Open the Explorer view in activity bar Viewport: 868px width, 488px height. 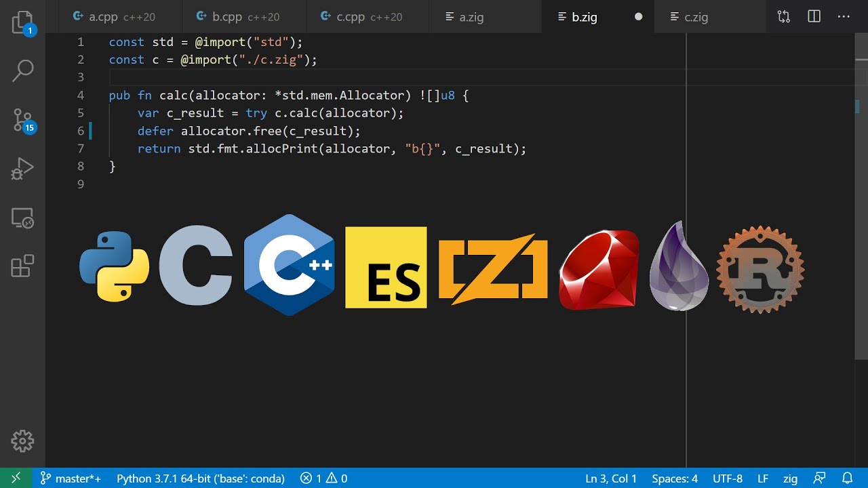coord(23,22)
